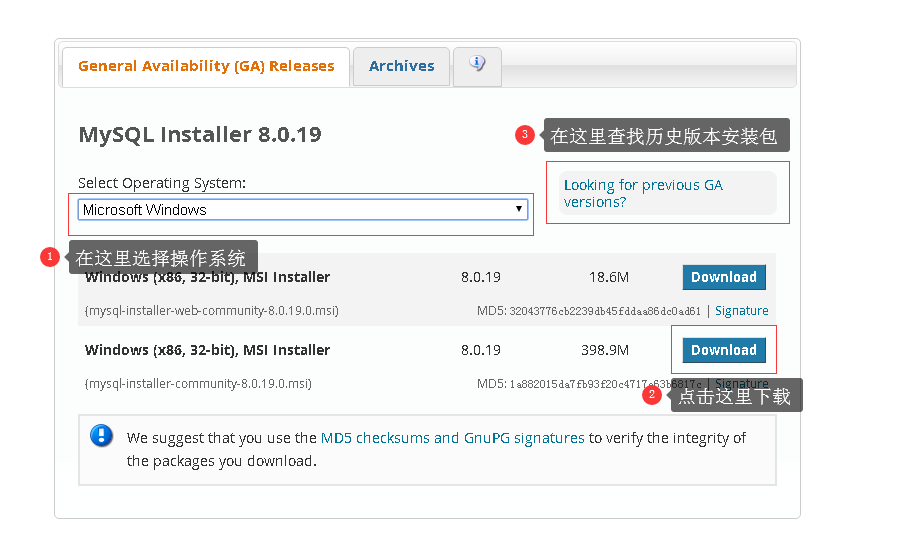Open the Archives tab

[x=401, y=67]
